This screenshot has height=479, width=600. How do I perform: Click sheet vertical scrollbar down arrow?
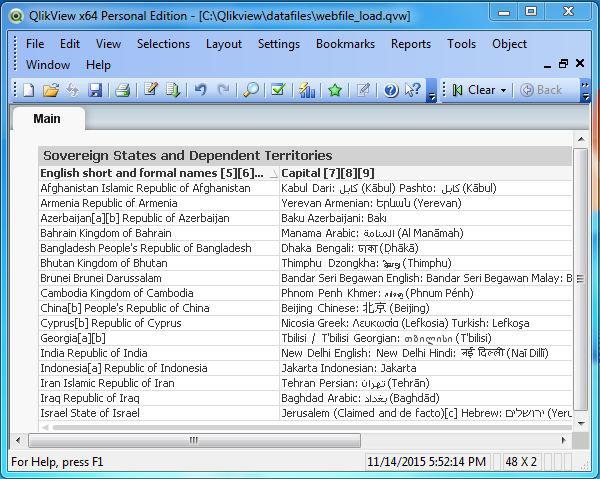click(x=581, y=423)
